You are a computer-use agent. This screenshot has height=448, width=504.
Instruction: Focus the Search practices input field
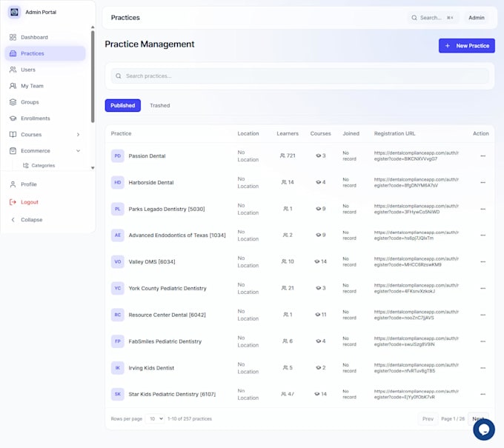click(x=299, y=76)
